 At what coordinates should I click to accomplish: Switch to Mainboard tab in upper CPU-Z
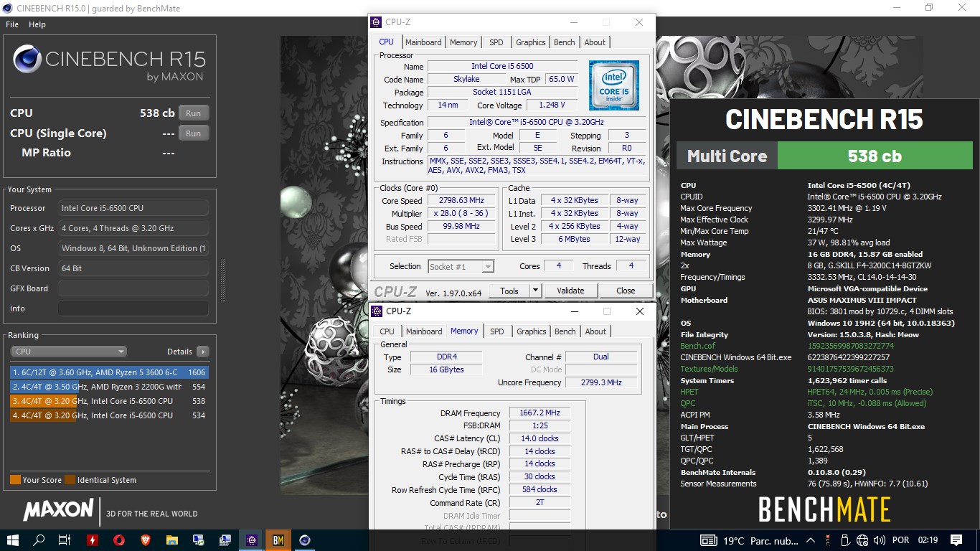tap(423, 42)
